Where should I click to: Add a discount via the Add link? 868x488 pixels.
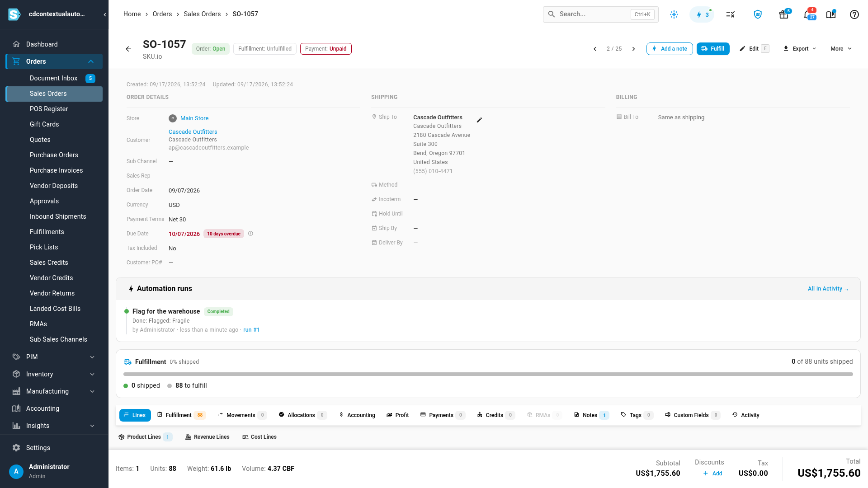tap(713, 474)
